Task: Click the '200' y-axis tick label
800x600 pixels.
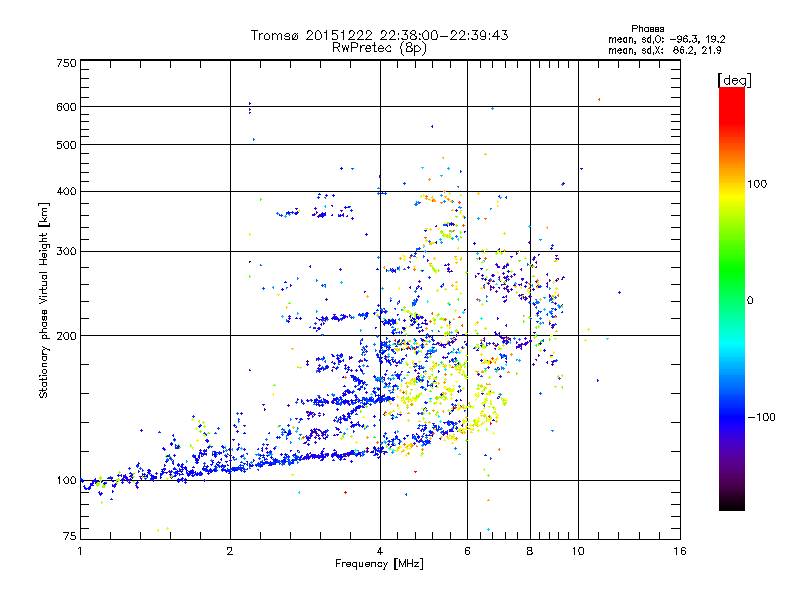Action: point(66,336)
